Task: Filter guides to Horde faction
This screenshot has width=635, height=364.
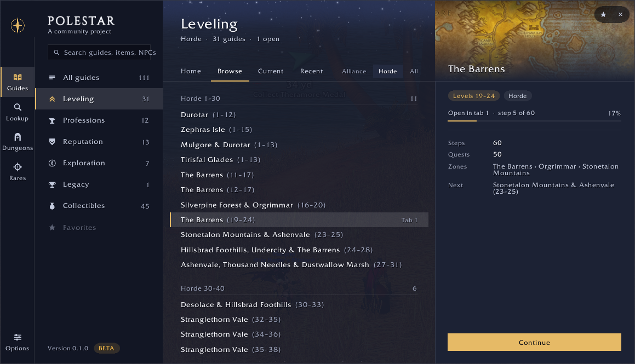Action: (x=387, y=71)
